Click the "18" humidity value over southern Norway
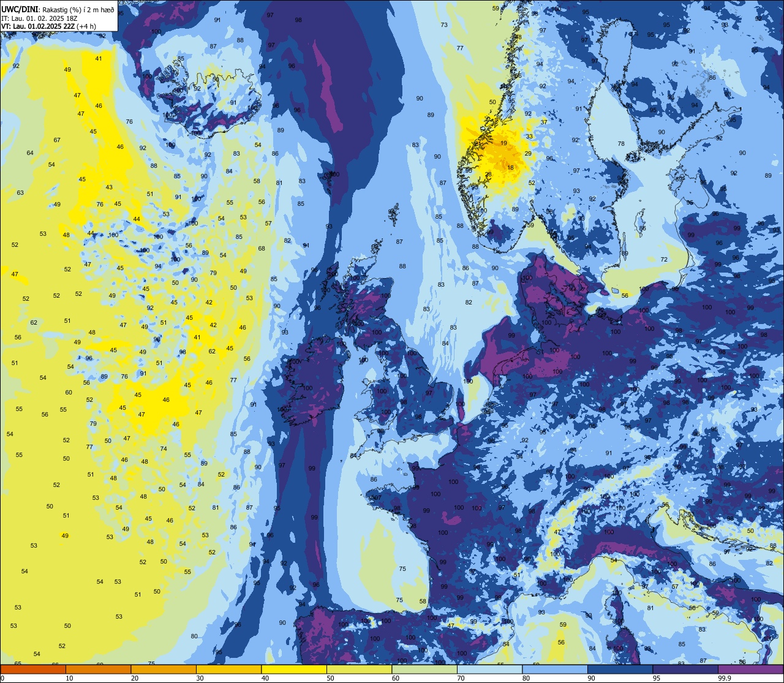This screenshot has height=683, width=784. [510, 168]
